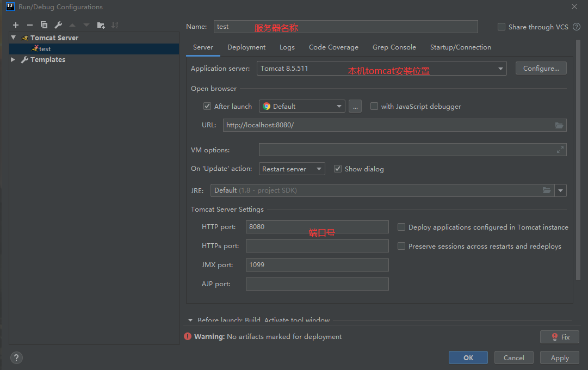
Task: Click the right panel vertical scrollbar
Action: [578, 159]
